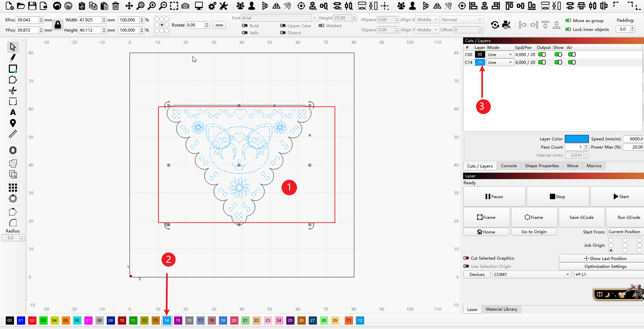Open the camera capture tool
The image size is (644, 329).
pos(185,6)
